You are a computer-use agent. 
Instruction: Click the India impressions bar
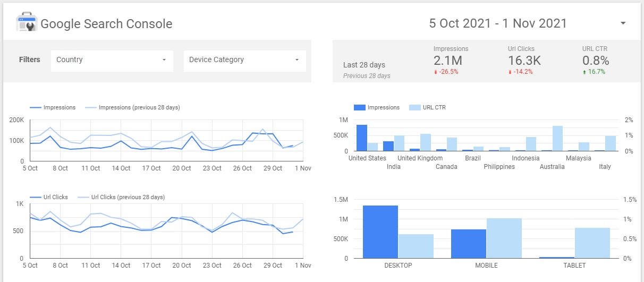tap(388, 146)
